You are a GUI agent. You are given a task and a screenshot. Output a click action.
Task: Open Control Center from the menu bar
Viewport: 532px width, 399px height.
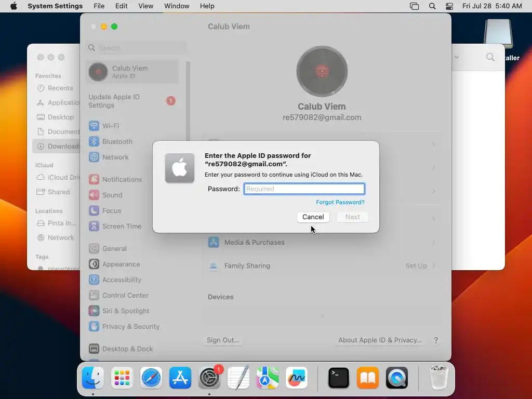tap(449, 6)
